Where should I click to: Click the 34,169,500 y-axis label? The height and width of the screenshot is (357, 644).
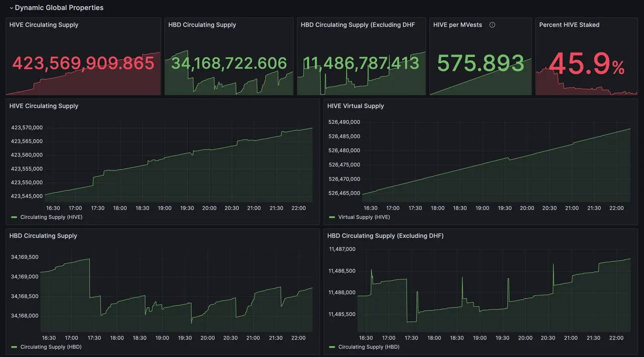pos(25,257)
